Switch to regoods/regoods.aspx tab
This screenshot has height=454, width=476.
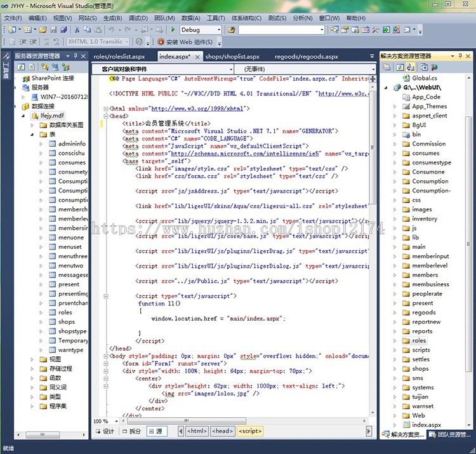[x=307, y=57]
